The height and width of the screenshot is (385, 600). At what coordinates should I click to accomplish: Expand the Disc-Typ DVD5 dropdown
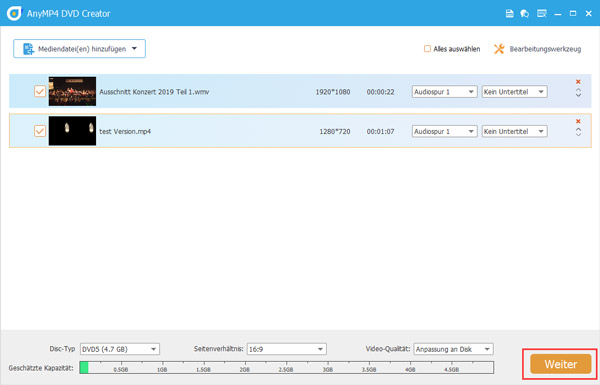point(120,349)
